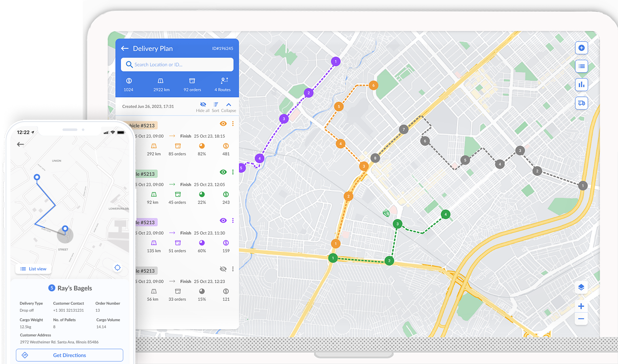
Task: Toggle Hide all routes
Action: pos(203,107)
